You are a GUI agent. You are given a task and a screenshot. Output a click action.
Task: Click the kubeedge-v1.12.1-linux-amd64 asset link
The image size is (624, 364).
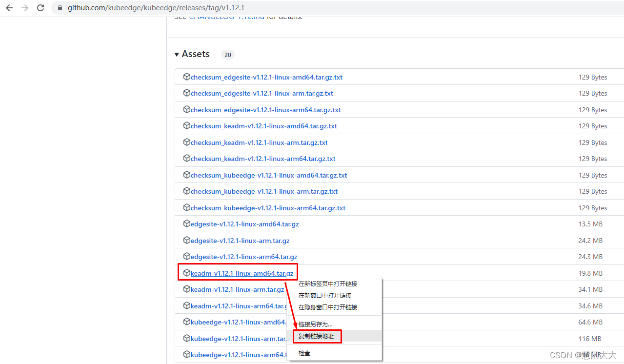(239, 322)
